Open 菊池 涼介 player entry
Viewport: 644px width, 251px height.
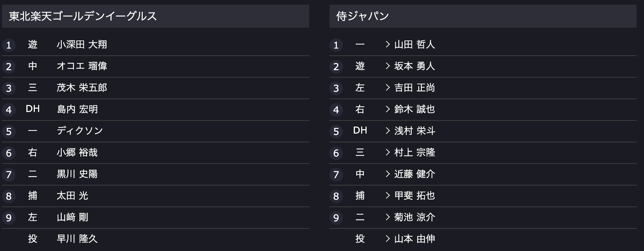click(x=414, y=217)
